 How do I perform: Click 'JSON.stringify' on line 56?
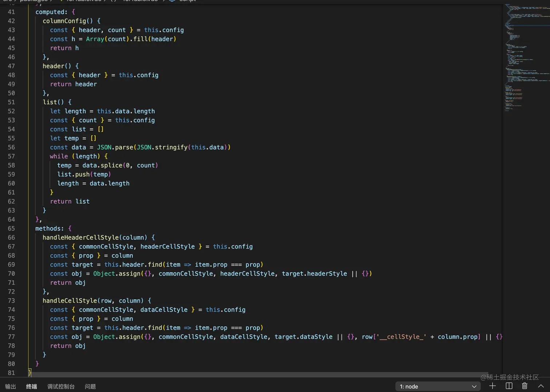(x=162, y=147)
